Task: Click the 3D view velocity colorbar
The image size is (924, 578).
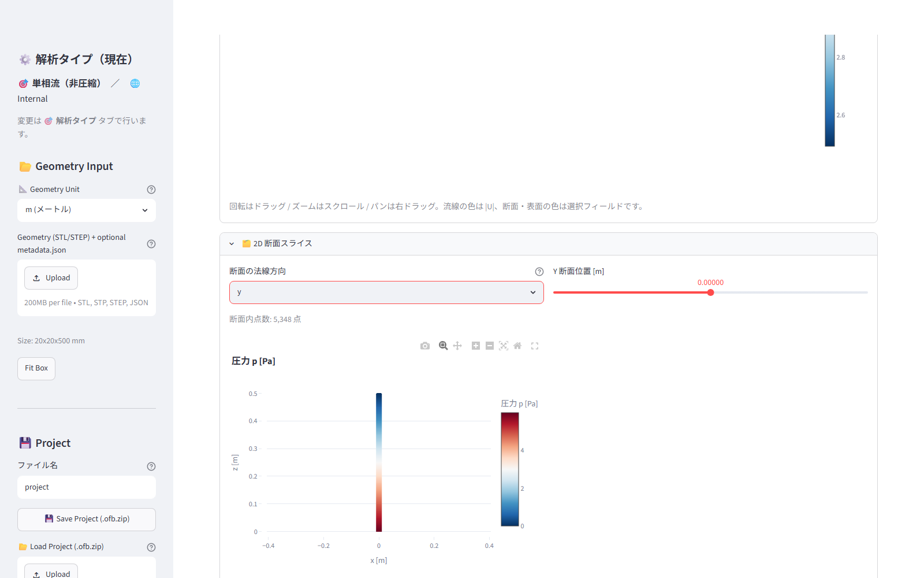Action: point(830,90)
